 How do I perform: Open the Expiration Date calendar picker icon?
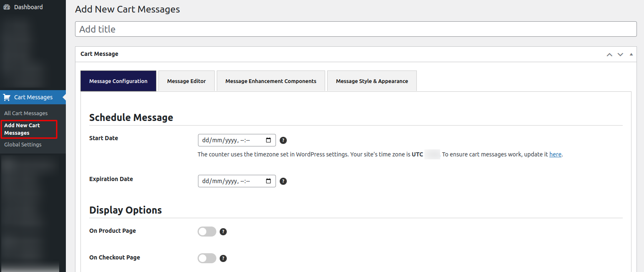[x=268, y=181]
